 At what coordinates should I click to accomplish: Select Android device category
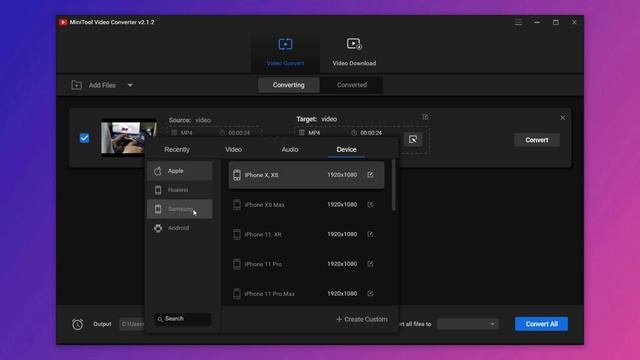(x=180, y=228)
